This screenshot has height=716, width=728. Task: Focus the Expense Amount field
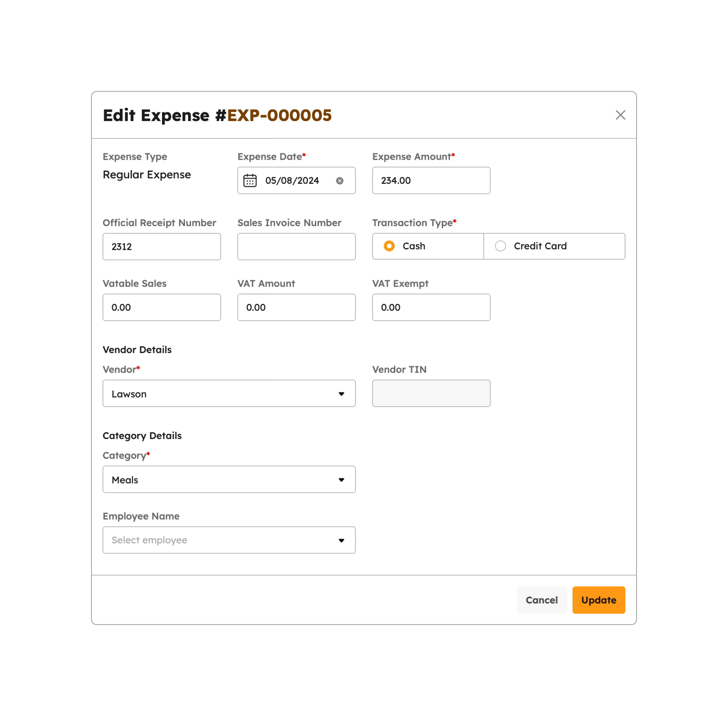tap(431, 181)
